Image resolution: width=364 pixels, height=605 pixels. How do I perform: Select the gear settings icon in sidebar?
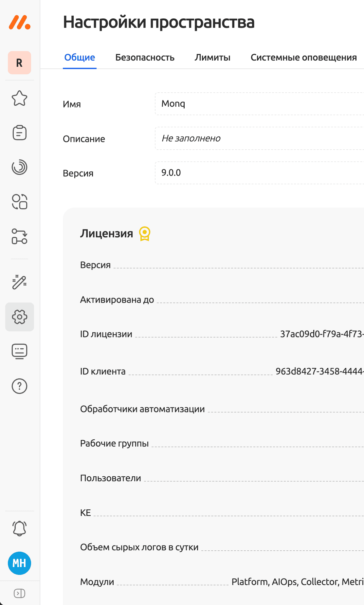[x=20, y=317]
